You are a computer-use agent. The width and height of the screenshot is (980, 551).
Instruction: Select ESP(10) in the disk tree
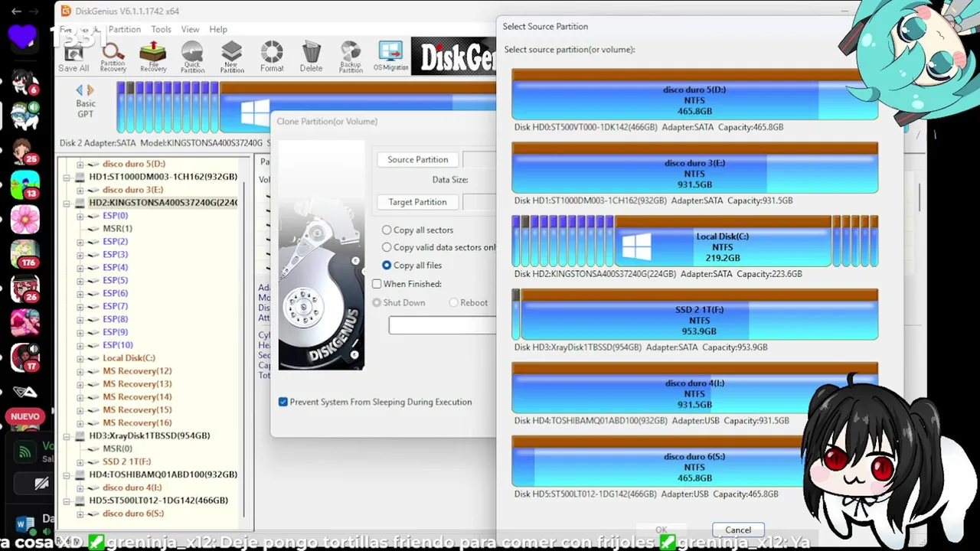tap(117, 345)
